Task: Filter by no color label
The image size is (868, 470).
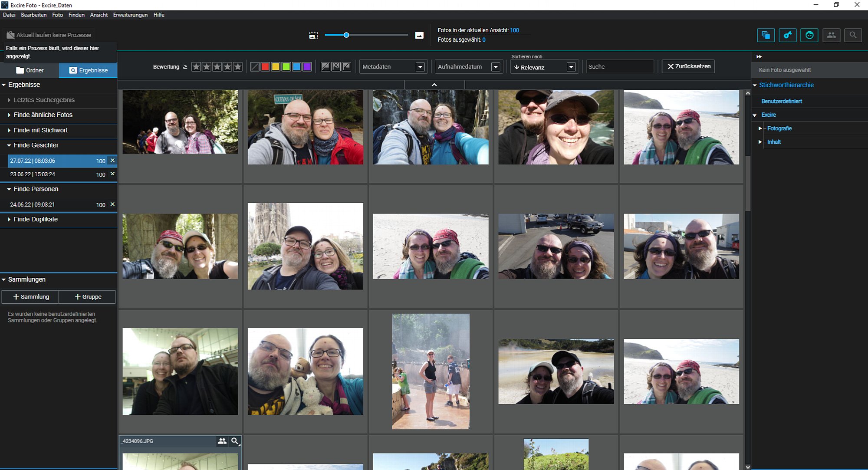Action: 255,67
